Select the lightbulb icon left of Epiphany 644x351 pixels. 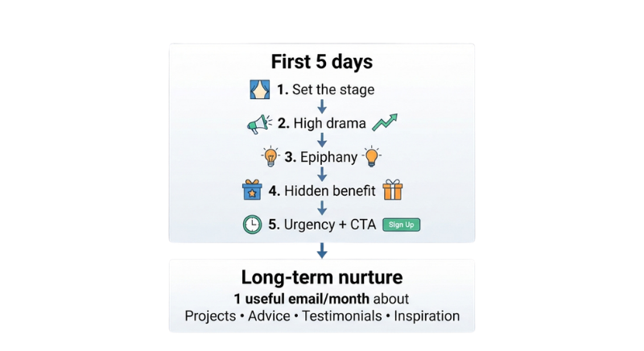[x=270, y=157]
